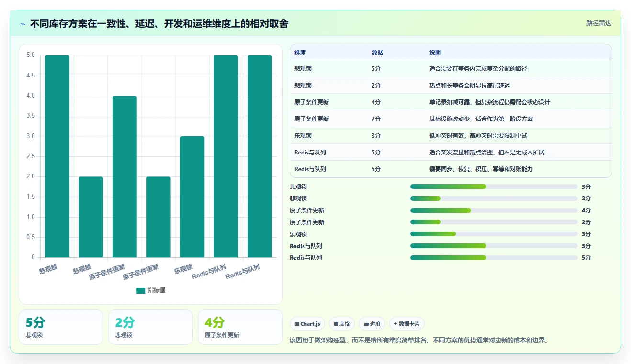Click the 原子条件更新 progress bar showing 4分

(x=494, y=210)
